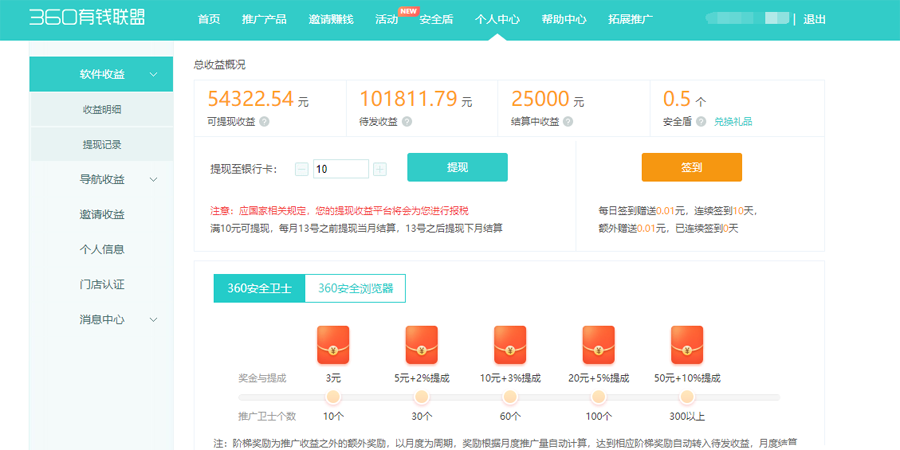Click the 3元 red envelope icon

(333, 345)
